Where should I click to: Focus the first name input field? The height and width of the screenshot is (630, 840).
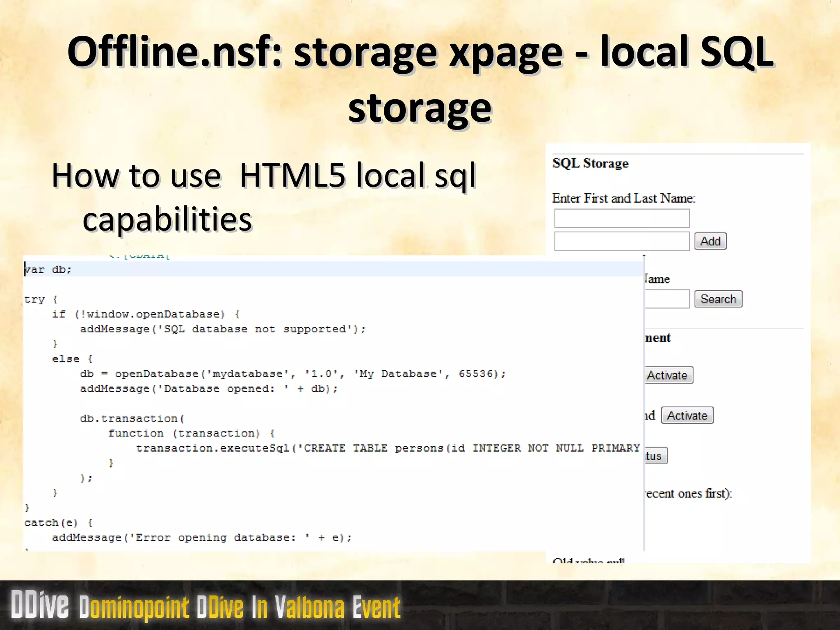pyautogui.click(x=622, y=218)
